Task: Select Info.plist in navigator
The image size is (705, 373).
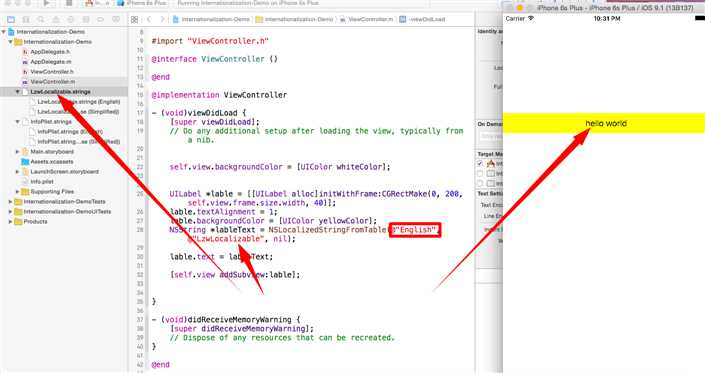Action: [x=42, y=182]
